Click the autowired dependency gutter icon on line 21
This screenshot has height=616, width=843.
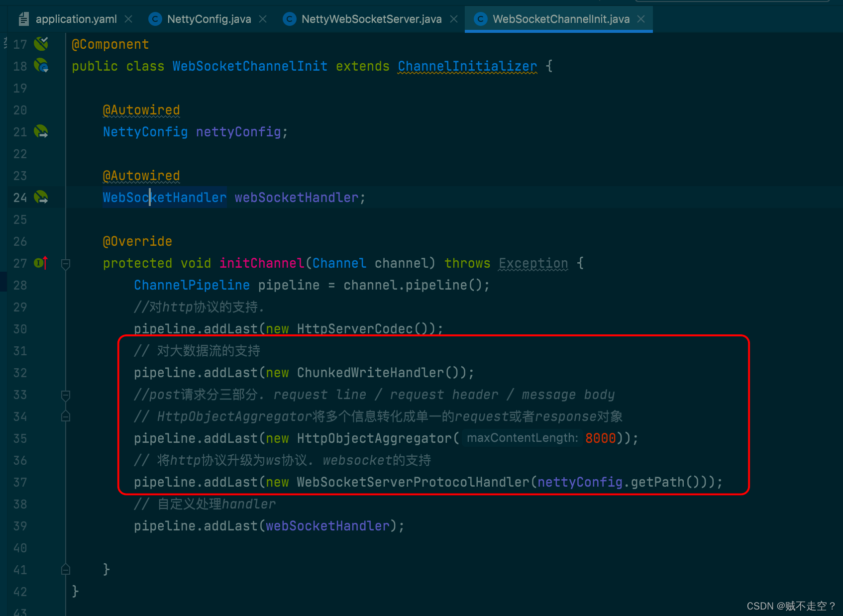tap(41, 131)
